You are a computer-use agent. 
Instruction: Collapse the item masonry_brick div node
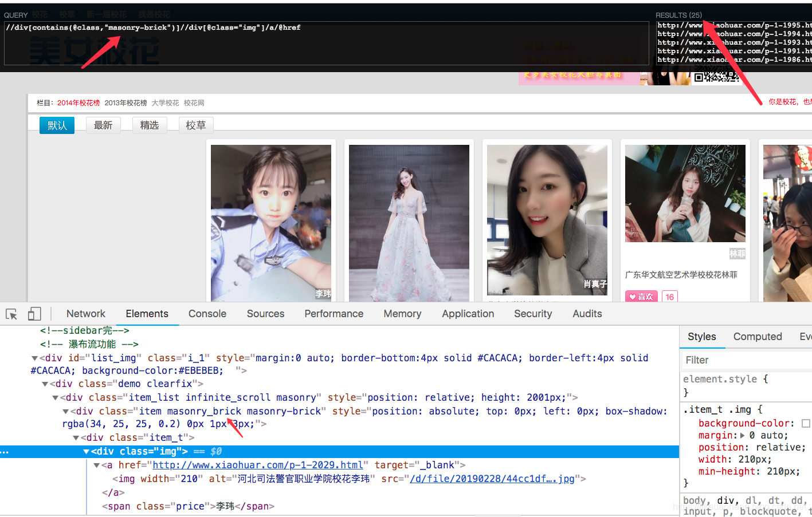click(65, 412)
